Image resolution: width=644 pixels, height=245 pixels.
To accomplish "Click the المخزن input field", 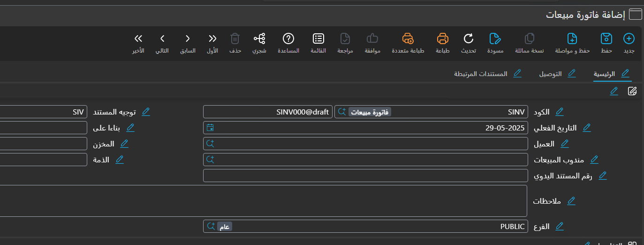I will [44, 144].
